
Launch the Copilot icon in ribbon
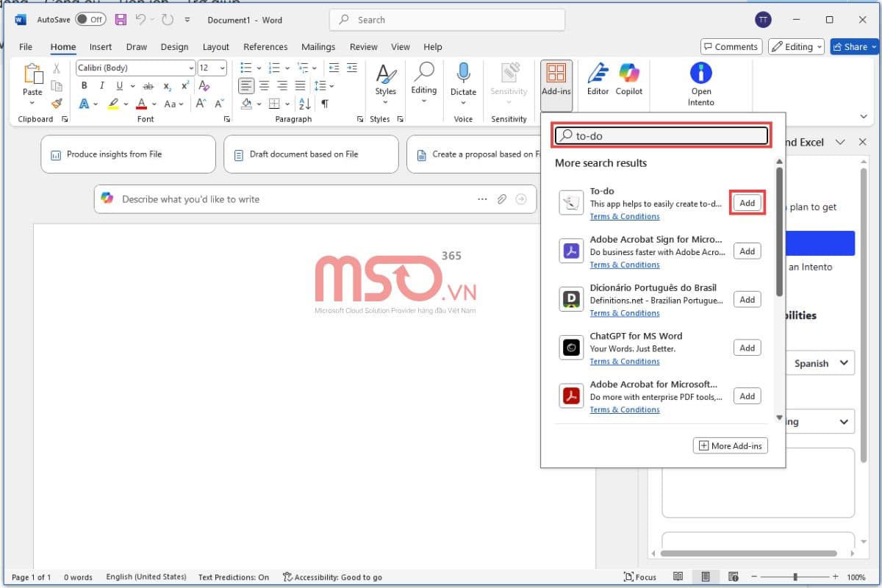point(628,73)
